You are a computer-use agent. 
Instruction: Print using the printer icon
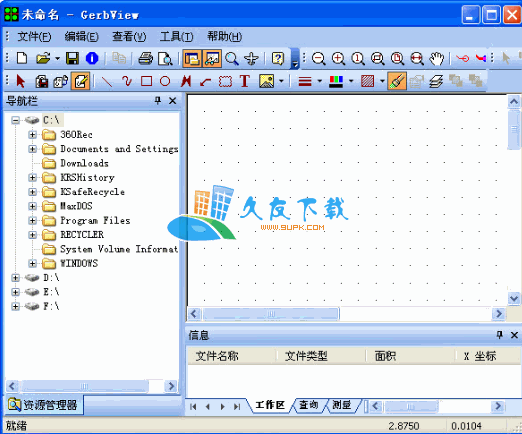click(x=145, y=58)
